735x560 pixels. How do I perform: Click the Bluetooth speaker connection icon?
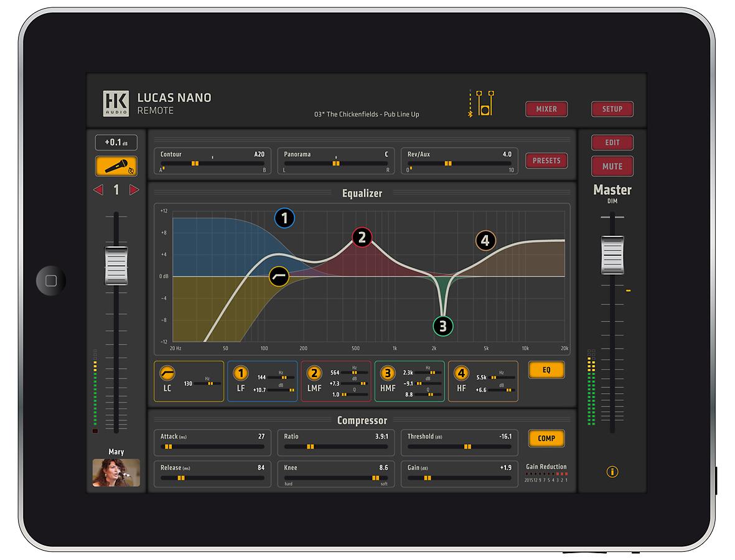482,103
